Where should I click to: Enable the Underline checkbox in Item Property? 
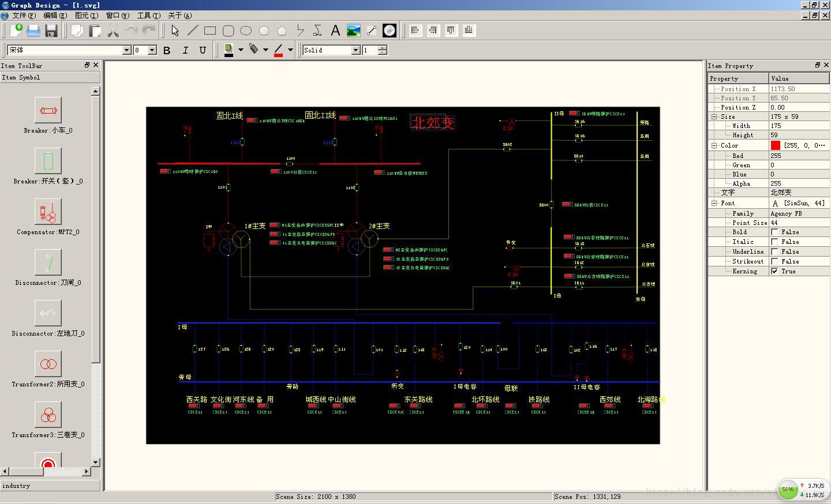click(x=774, y=251)
